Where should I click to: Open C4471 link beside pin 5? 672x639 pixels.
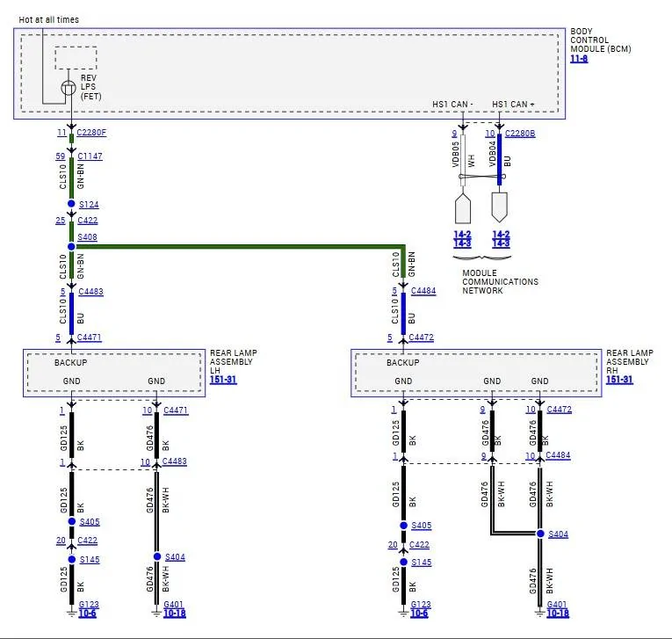pyautogui.click(x=89, y=338)
